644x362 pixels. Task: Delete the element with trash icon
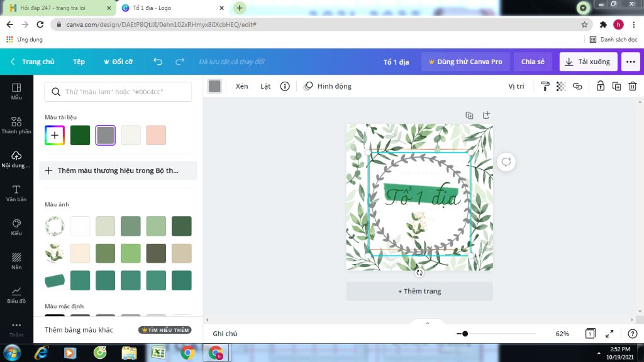(x=633, y=86)
